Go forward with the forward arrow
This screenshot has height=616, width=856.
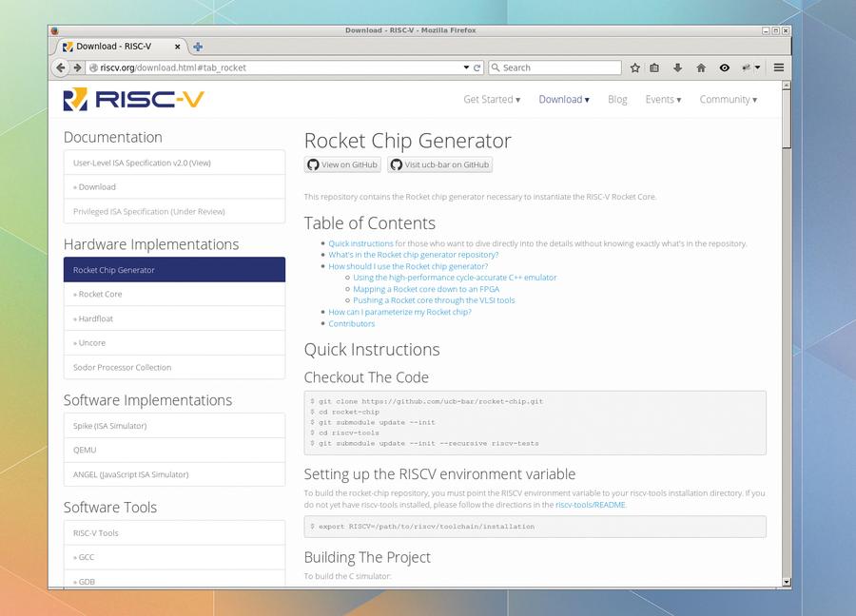(x=78, y=67)
